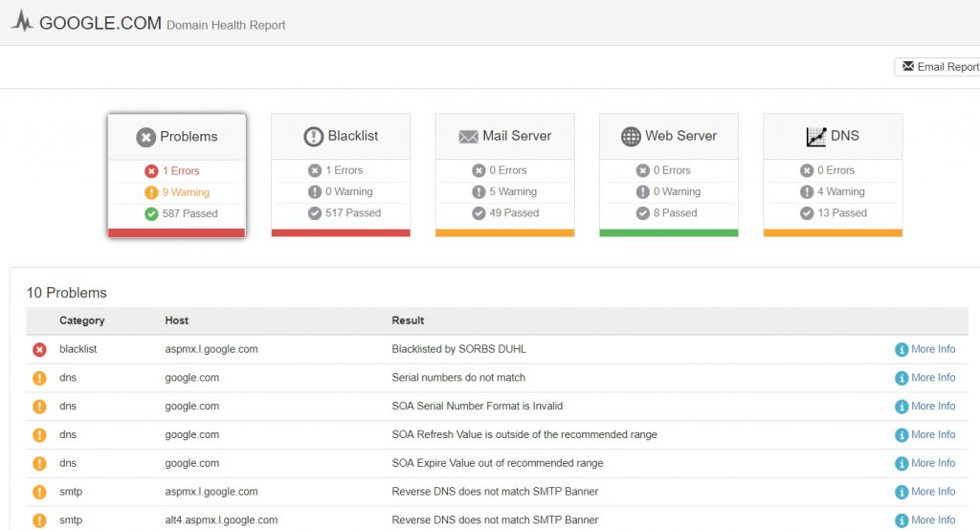The height and width of the screenshot is (530, 980).
Task: Click the X icon in Problems header
Action: pyautogui.click(x=145, y=137)
